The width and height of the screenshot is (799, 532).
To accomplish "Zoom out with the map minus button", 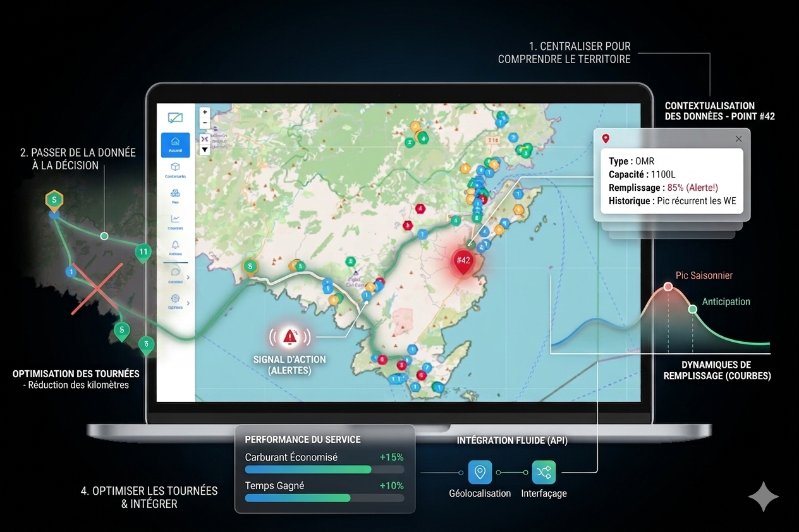I will click(x=205, y=123).
